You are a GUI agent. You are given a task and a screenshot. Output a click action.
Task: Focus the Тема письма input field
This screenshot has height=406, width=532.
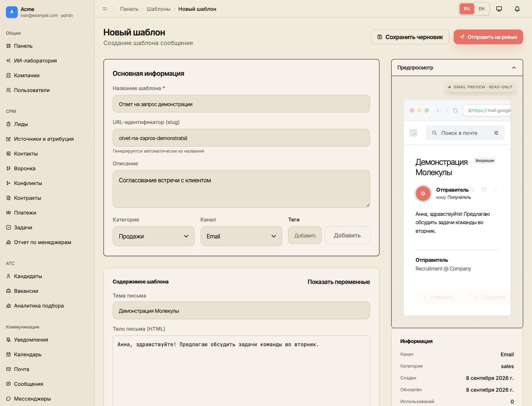(x=241, y=311)
